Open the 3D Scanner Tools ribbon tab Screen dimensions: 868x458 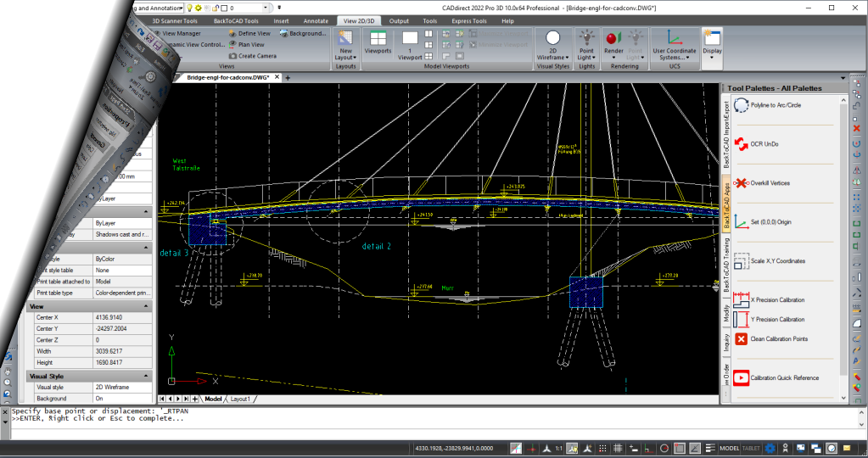tap(175, 21)
